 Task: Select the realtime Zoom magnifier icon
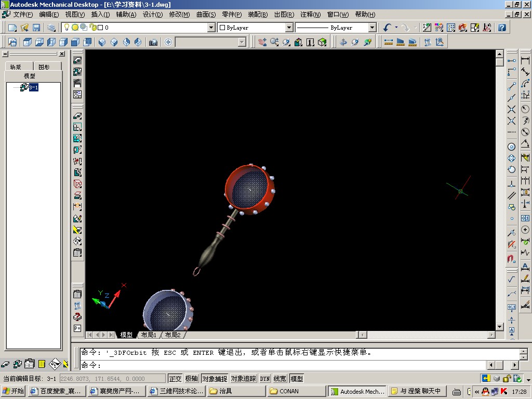pyautogui.click(x=274, y=42)
